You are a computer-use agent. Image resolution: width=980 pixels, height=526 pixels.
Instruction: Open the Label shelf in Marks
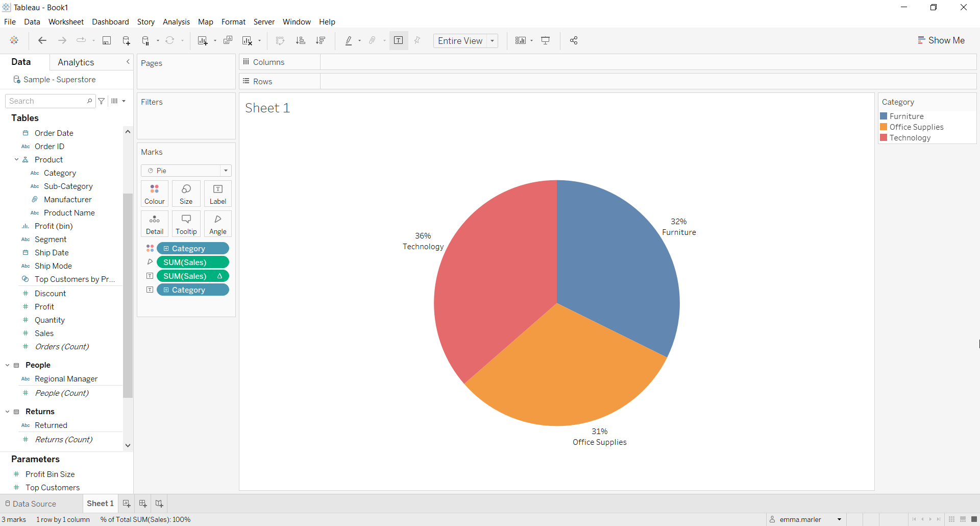pyautogui.click(x=218, y=194)
